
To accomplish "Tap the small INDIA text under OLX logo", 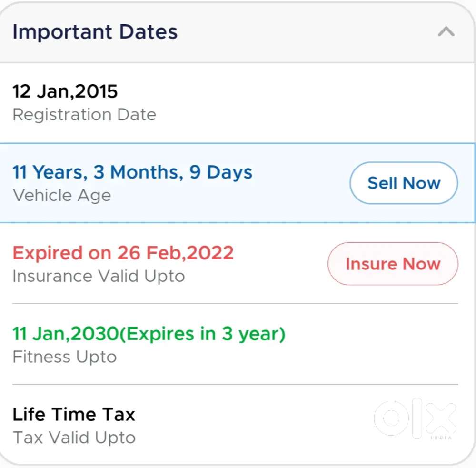I will click(x=441, y=438).
